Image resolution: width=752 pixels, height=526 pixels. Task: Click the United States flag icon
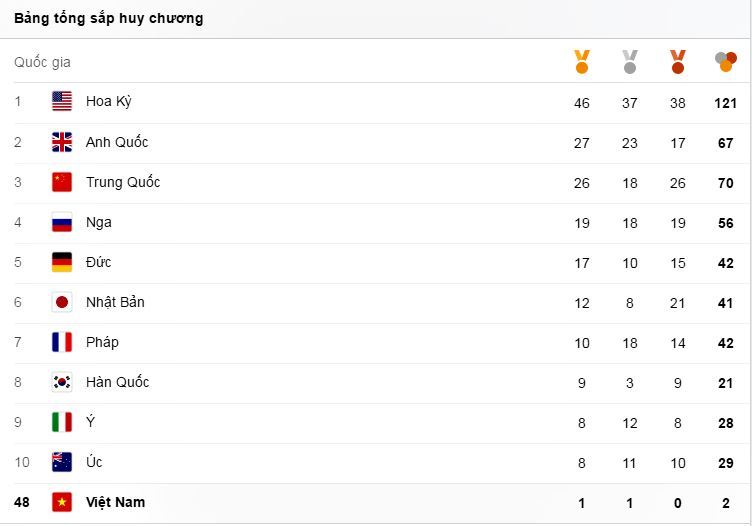coord(62,102)
